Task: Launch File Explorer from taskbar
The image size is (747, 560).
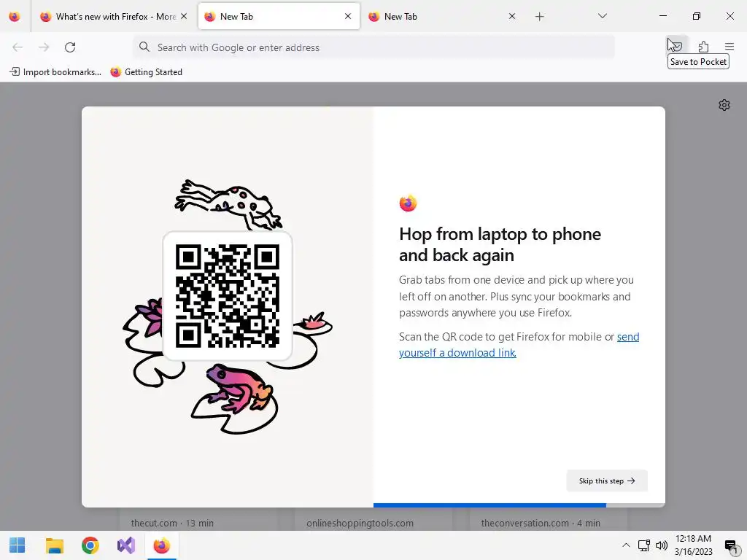Action: point(54,545)
